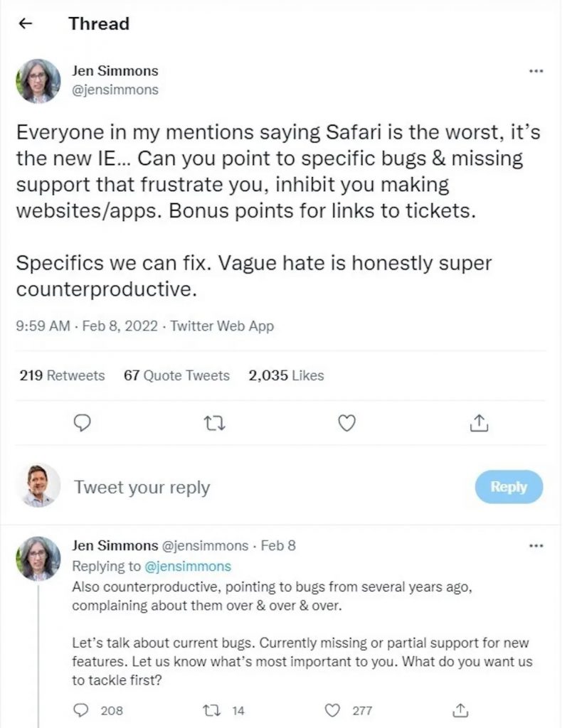The width and height of the screenshot is (577, 728).
Task: Open Jen Simmons' avatar on main tweet
Action: click(x=38, y=80)
